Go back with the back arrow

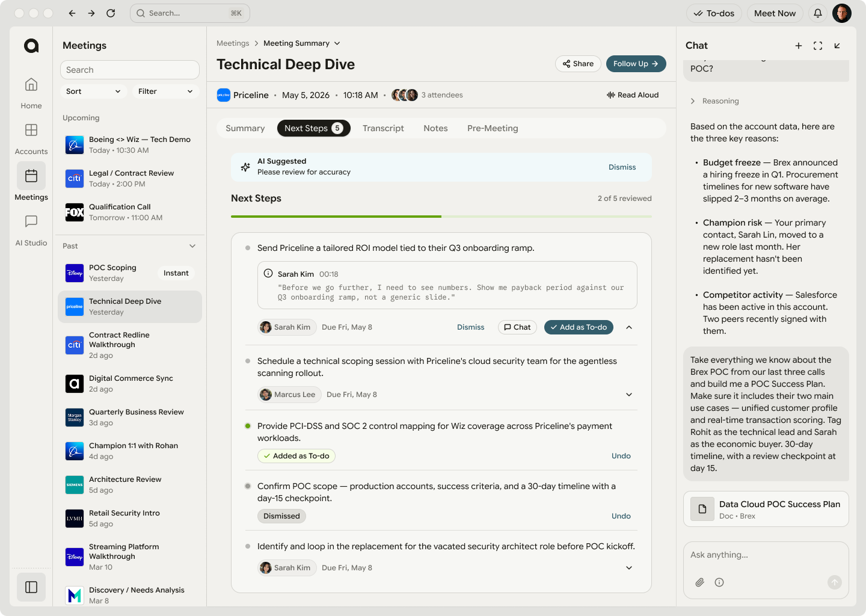[72, 13]
